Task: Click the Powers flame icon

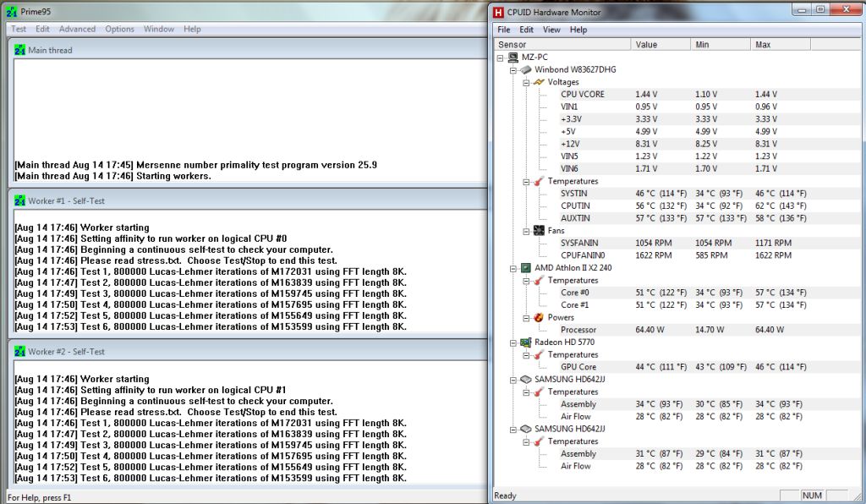Action: (539, 317)
